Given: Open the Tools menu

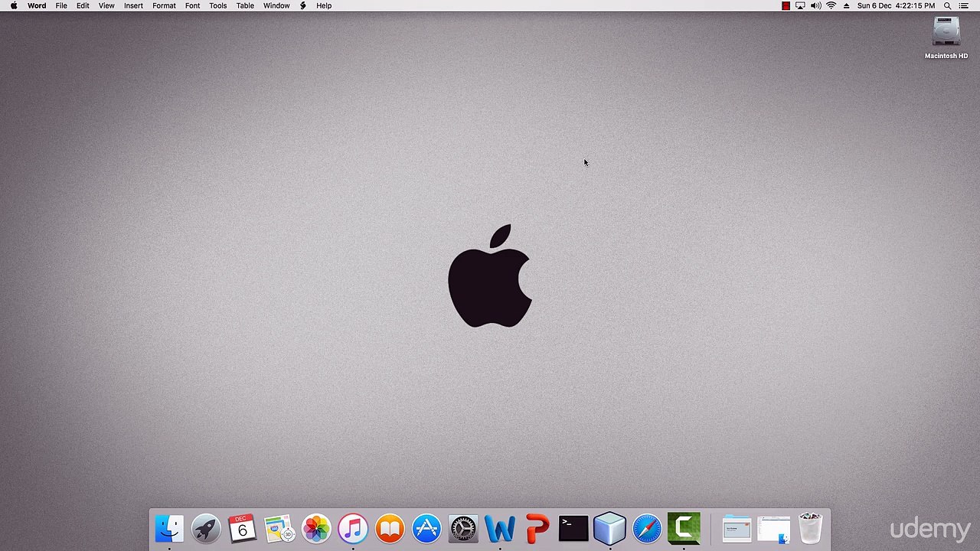Looking at the screenshot, I should [218, 6].
